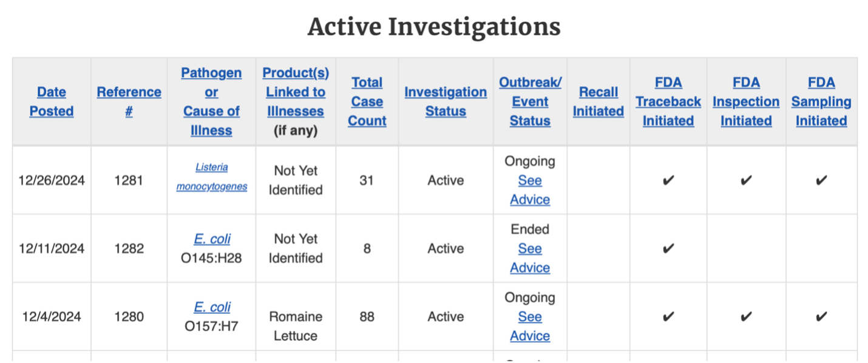Open See Advice for reference 1281
Image resolution: width=868 pixels, height=363 pixels.
pos(530,190)
